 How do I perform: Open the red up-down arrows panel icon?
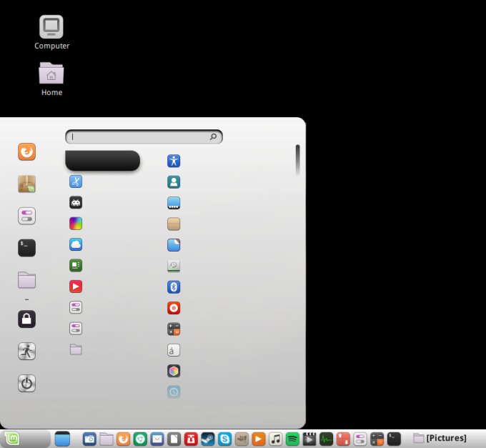tap(343, 439)
